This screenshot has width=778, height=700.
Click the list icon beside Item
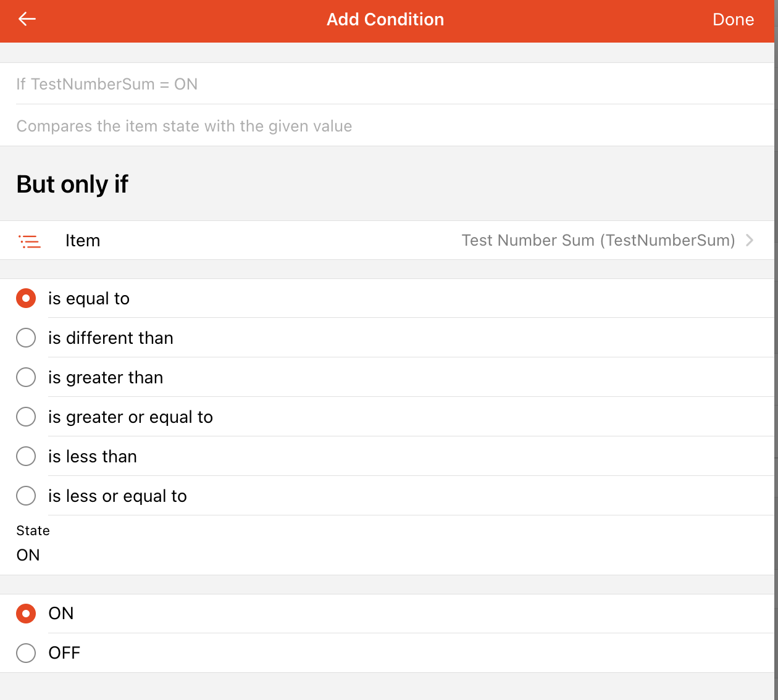[x=30, y=241]
